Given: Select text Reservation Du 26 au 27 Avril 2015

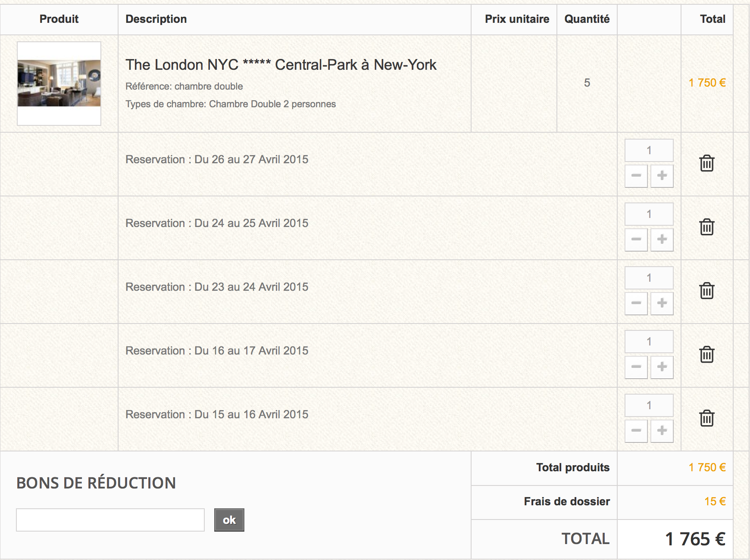Looking at the screenshot, I should click(x=217, y=159).
